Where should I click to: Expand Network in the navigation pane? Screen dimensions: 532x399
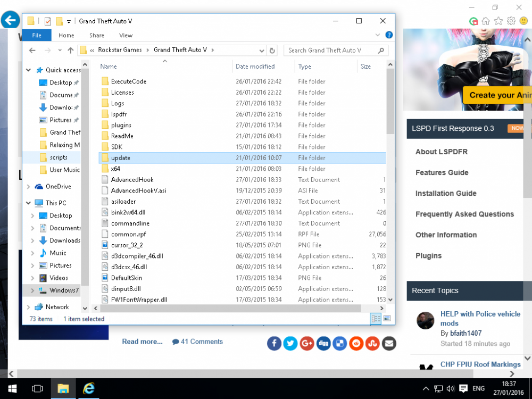pos(28,307)
